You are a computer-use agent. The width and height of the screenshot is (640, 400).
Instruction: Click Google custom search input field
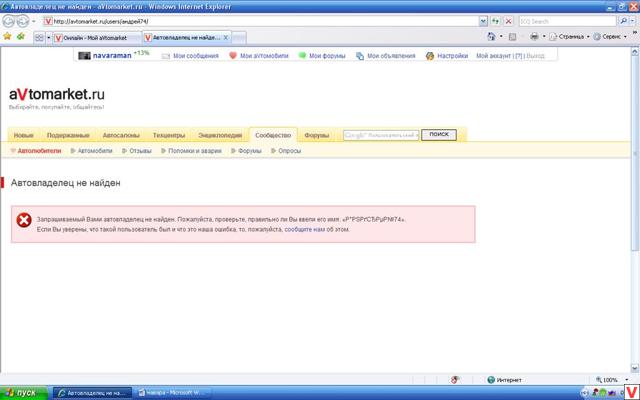coord(381,135)
